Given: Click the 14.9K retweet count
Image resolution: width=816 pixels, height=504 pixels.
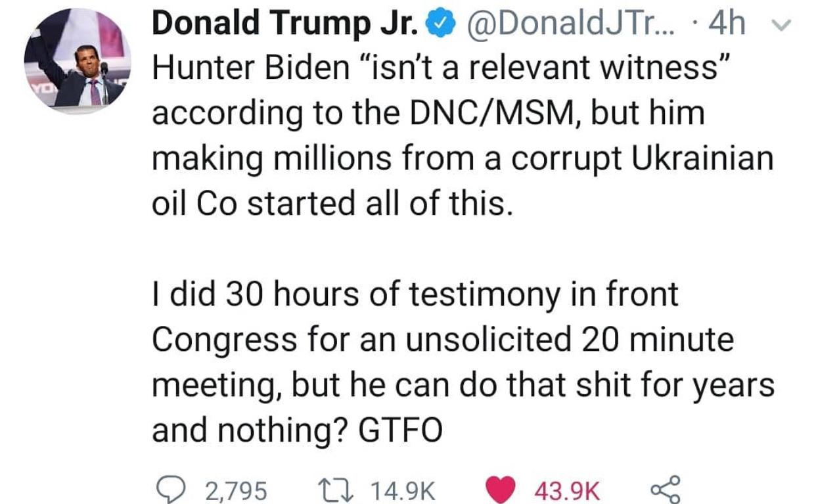Looking at the screenshot, I should (403, 490).
